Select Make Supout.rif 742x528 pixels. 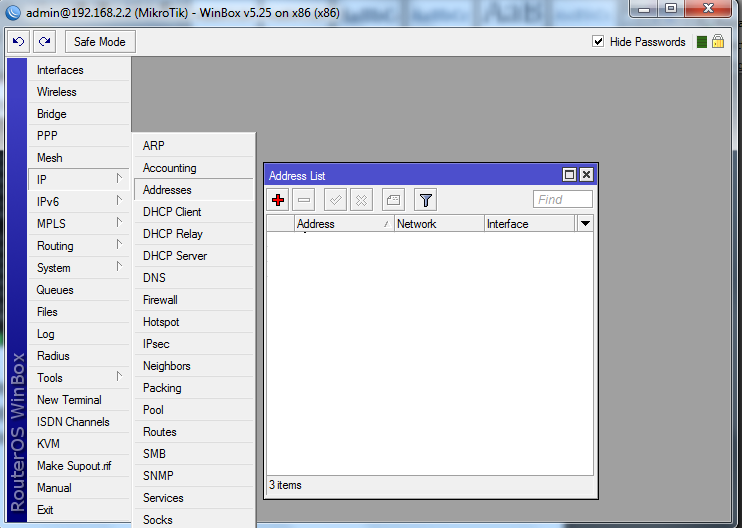click(79, 466)
